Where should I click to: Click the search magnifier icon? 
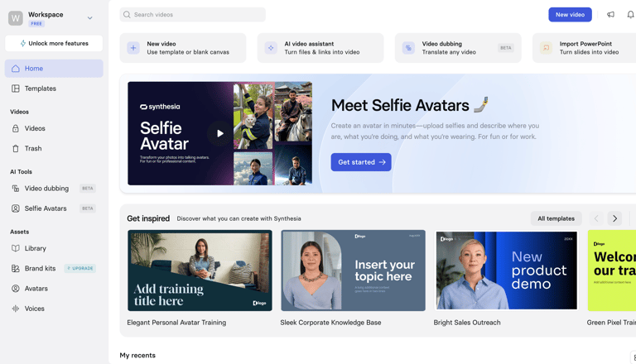coord(127,15)
